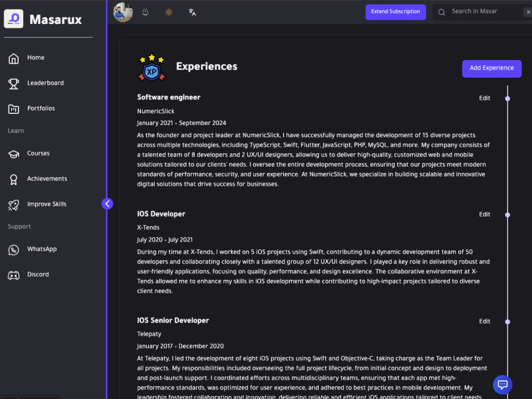Select the Courses menu item label
This screenshot has width=532, height=399.
[38, 153]
